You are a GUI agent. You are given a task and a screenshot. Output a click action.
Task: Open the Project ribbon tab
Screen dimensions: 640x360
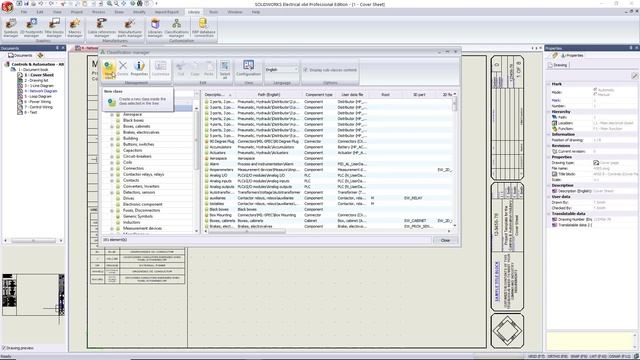click(76, 12)
